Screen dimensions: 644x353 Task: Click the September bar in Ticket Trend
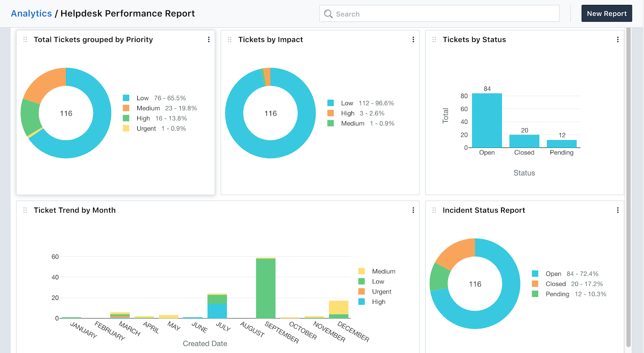tap(266, 288)
